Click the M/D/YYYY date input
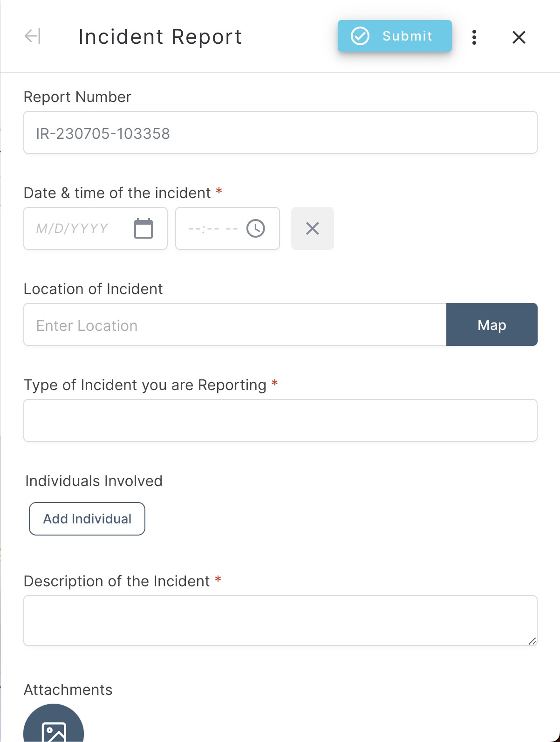This screenshot has height=742, width=560. coord(75,228)
